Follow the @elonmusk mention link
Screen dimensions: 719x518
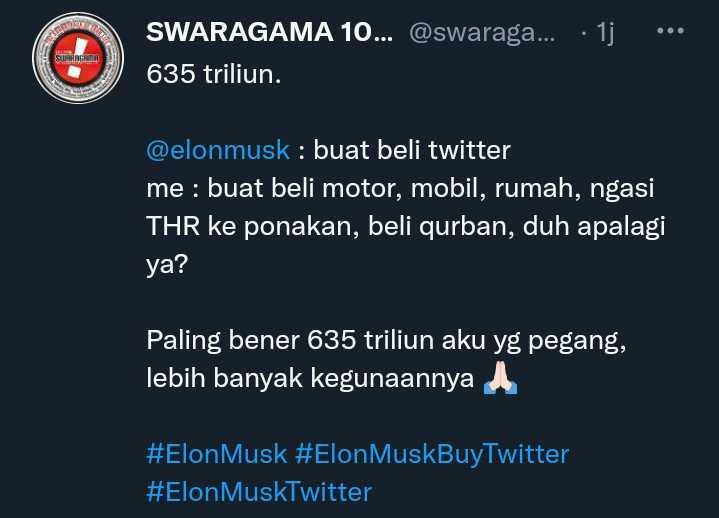click(x=218, y=150)
